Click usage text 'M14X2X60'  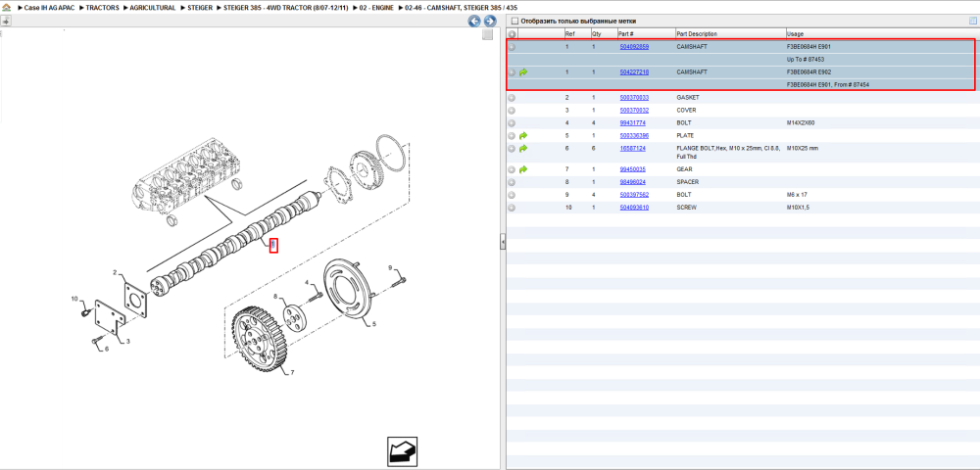click(x=801, y=123)
